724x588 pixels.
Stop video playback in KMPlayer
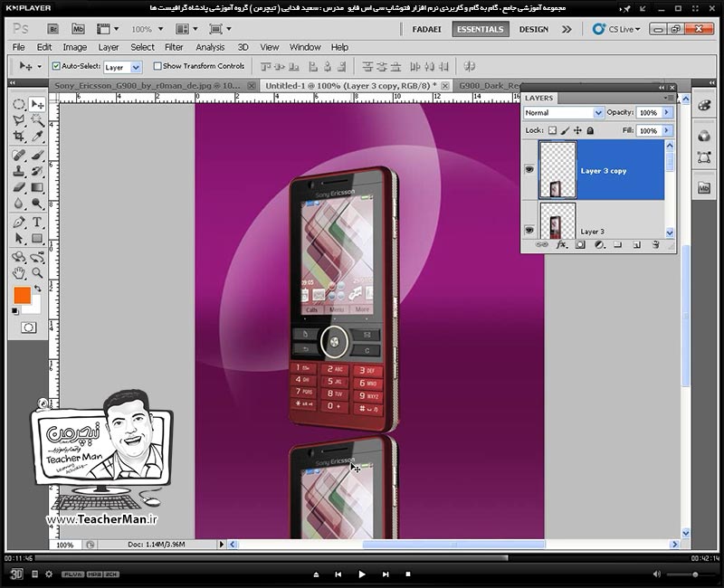408,574
